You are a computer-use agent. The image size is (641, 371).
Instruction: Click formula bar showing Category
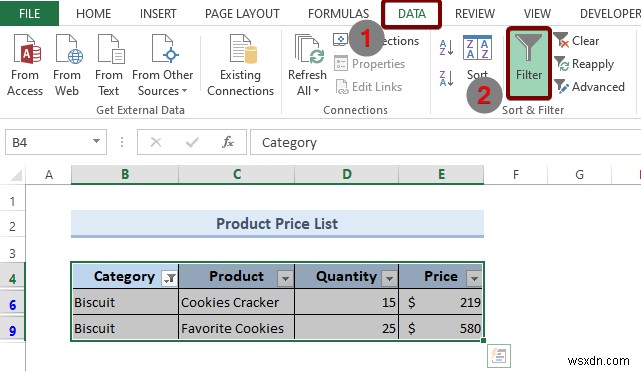click(446, 142)
